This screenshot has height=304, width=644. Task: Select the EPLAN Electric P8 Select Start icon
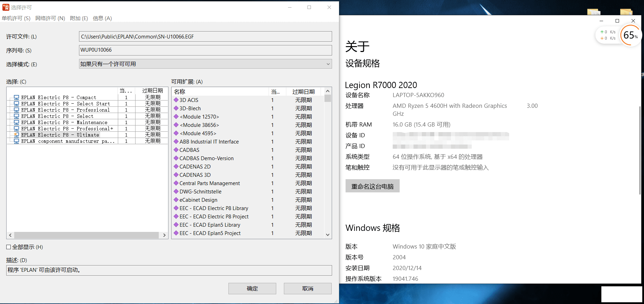pyautogui.click(x=16, y=104)
